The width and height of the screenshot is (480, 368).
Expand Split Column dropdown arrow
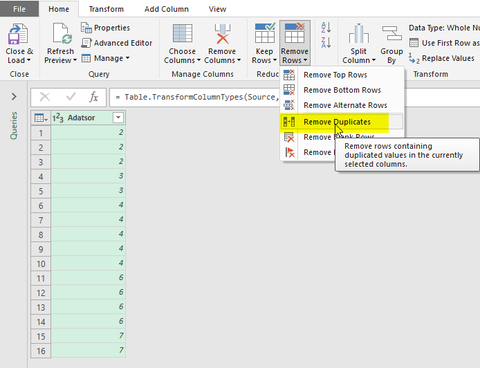pos(373,60)
